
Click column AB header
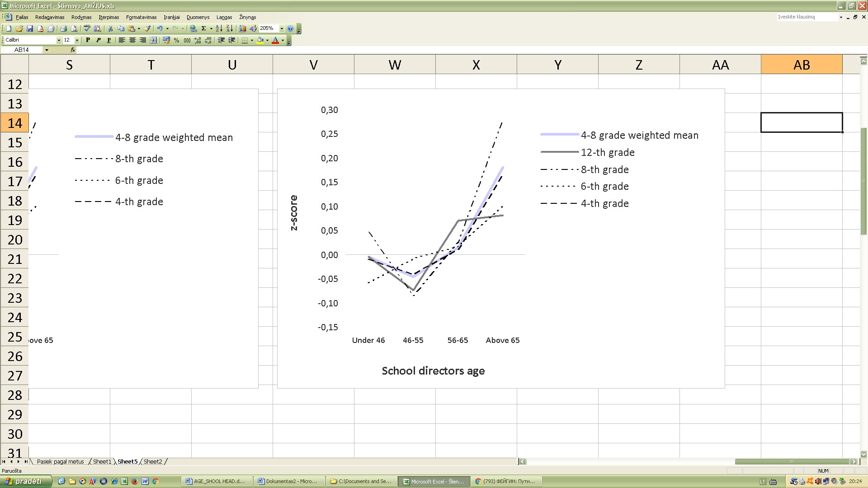pos(802,65)
